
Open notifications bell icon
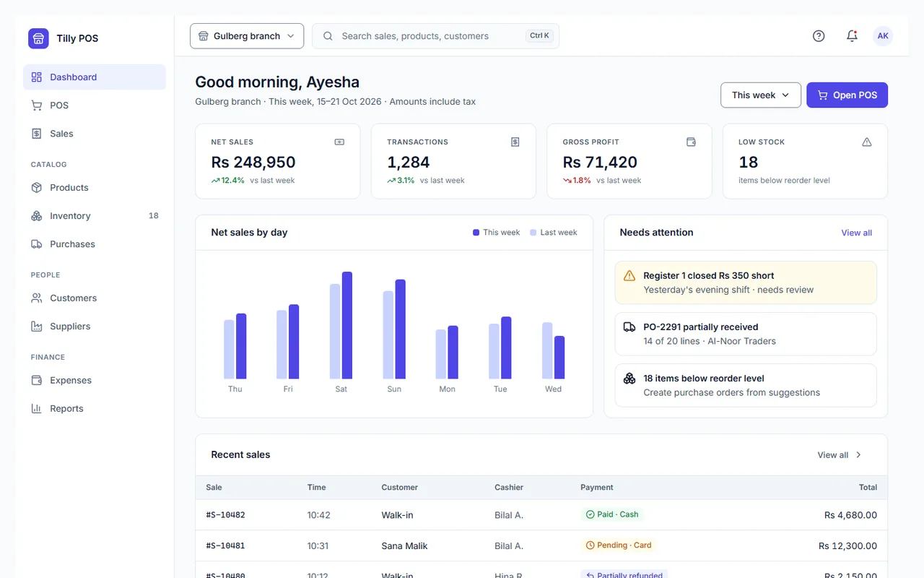[852, 36]
